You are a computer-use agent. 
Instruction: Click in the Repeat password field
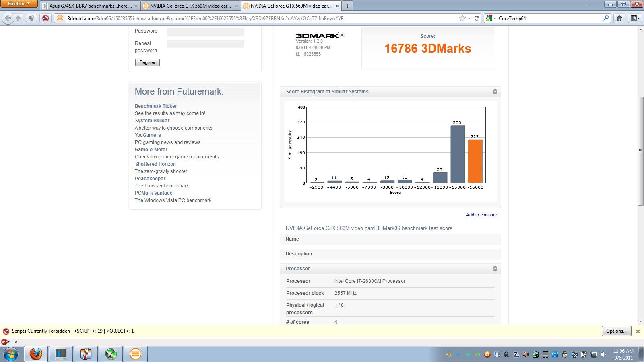pyautogui.click(x=206, y=44)
